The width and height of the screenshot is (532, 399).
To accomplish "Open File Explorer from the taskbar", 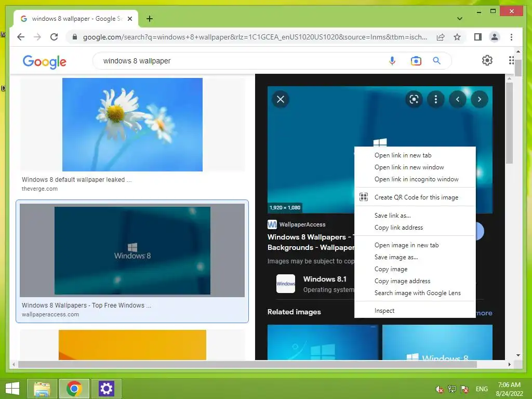I will click(x=42, y=389).
